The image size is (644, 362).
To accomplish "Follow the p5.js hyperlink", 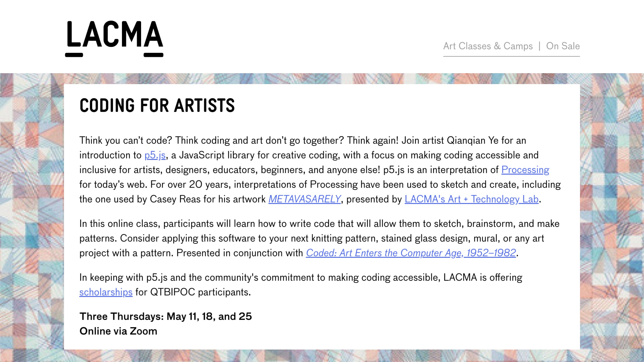I will pos(155,155).
